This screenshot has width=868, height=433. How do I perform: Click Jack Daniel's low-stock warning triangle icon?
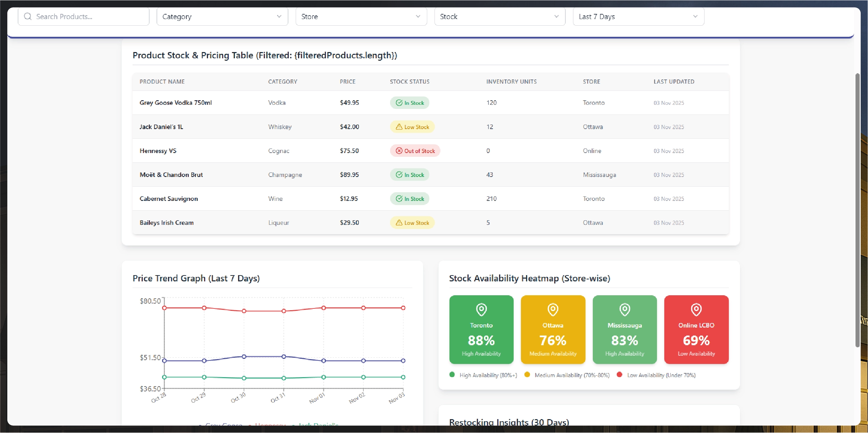(399, 127)
